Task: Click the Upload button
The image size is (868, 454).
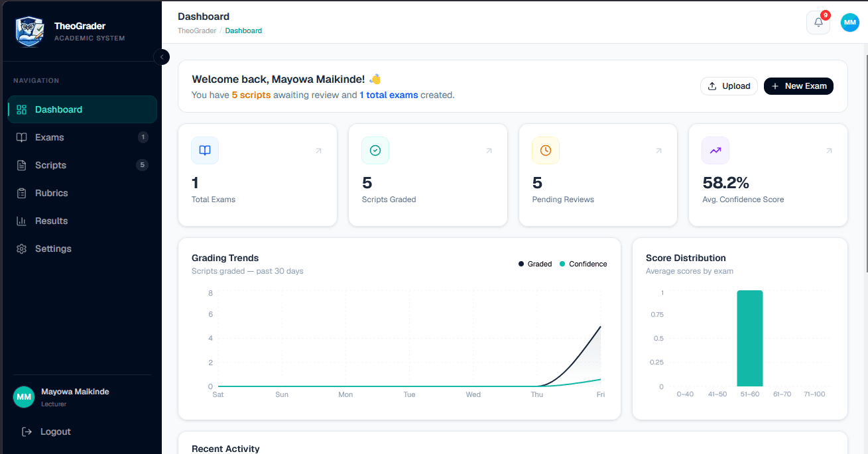Action: (729, 86)
